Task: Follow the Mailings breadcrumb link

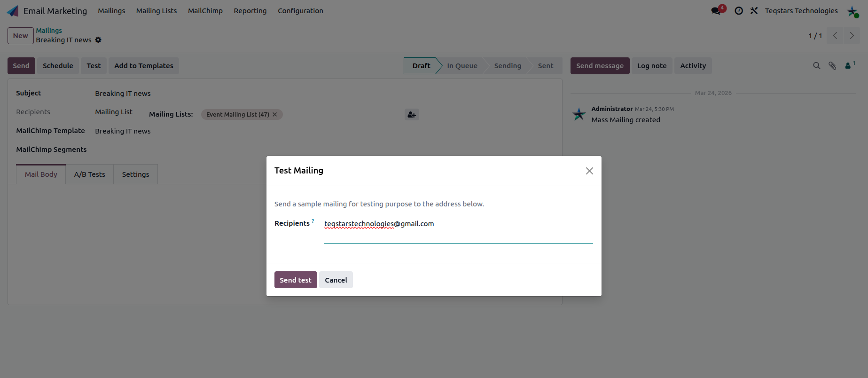Action: point(49,31)
